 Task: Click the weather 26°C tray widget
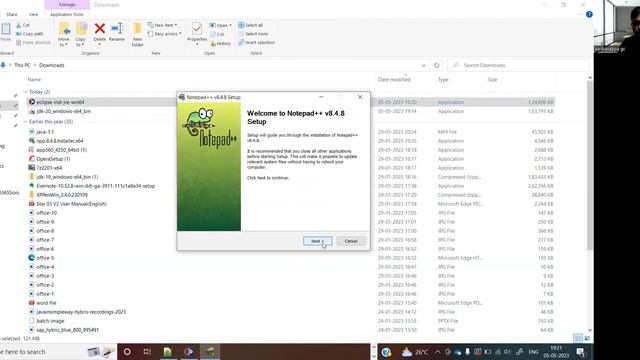tap(415, 352)
